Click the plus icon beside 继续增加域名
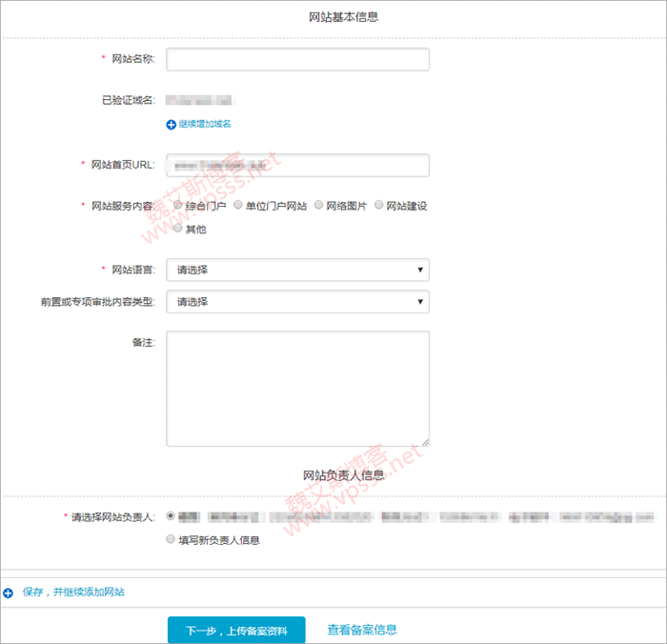 tap(172, 124)
